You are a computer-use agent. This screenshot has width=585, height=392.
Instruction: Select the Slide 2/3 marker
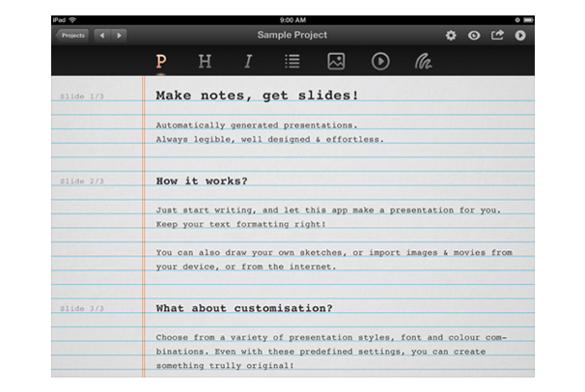tap(82, 181)
